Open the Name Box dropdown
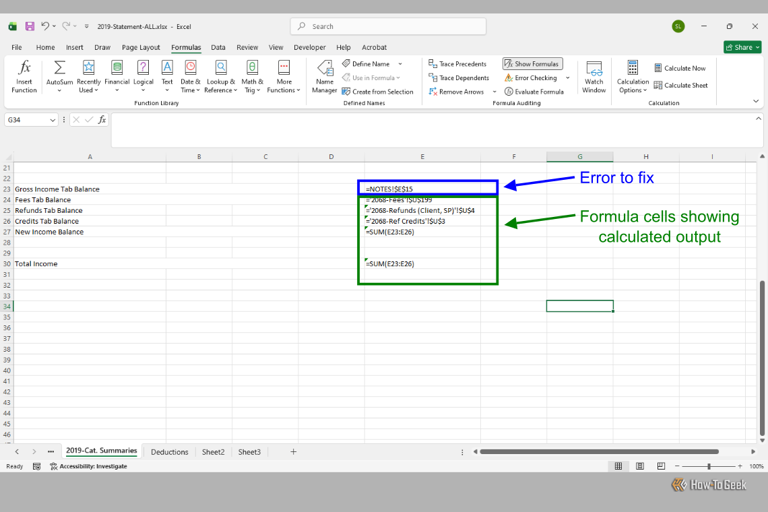Viewport: 768px width, 512px height. pyautogui.click(x=52, y=120)
